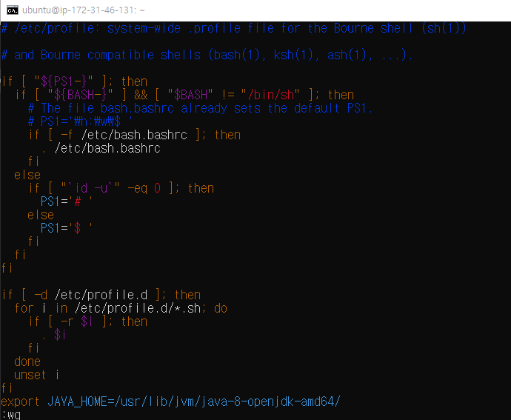Screen dimensions: 511x420
Task: Click the line 'if [ "${PS1-}" ]; then'
Action: click(75, 81)
